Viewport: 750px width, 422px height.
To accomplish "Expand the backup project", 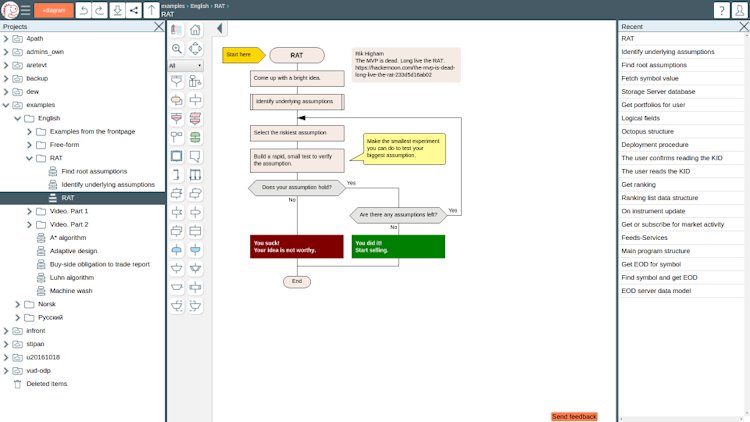I will [6, 78].
